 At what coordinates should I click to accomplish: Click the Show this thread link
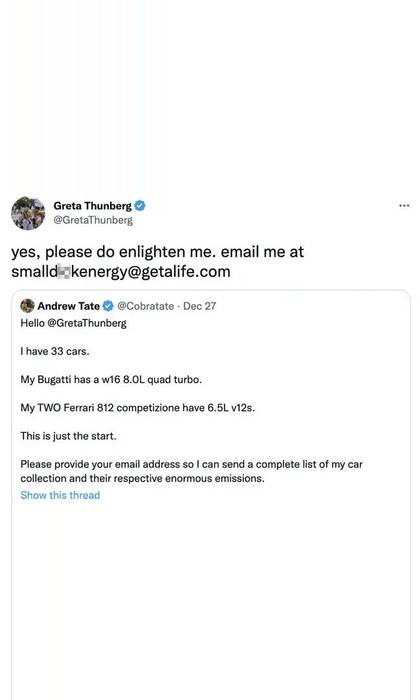(60, 495)
